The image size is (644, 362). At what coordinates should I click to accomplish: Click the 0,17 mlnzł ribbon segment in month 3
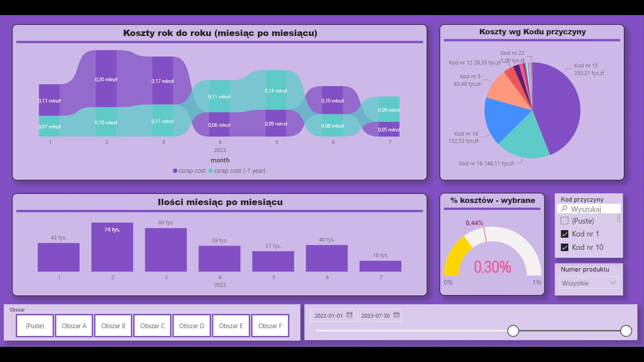point(163,80)
